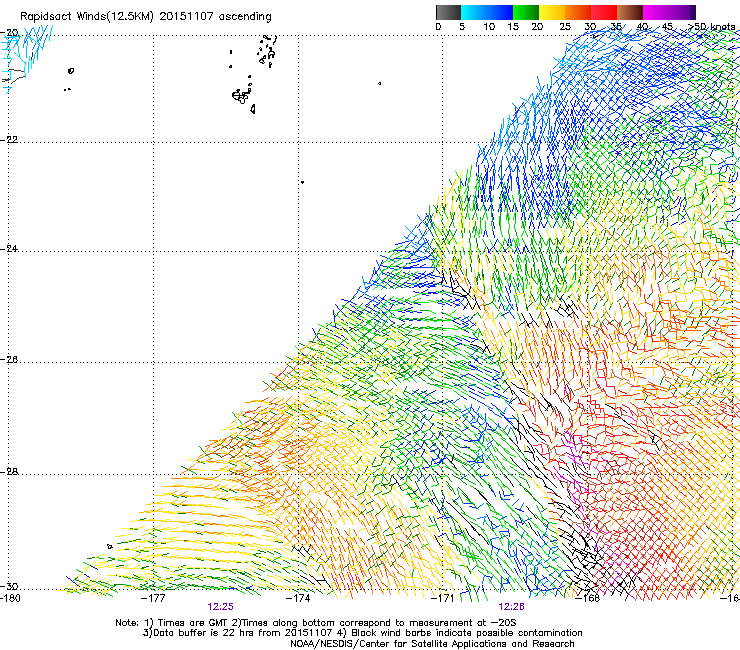Pick the gray 0–5 knots legend swatch
Screen dimensions: 740x650
[449, 12]
